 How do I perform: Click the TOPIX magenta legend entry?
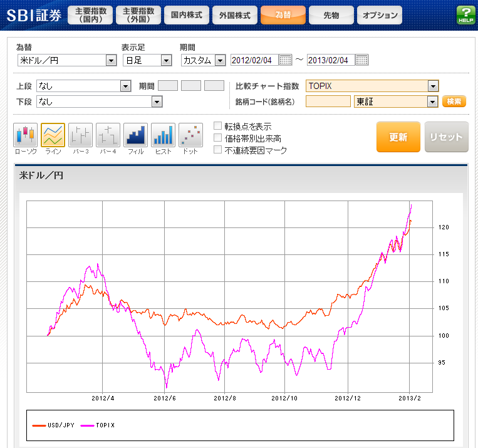98,425
